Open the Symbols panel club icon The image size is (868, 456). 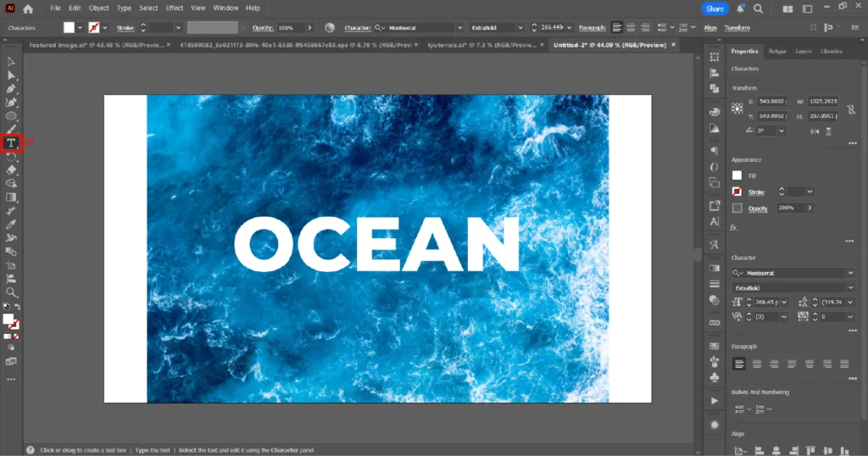715,377
